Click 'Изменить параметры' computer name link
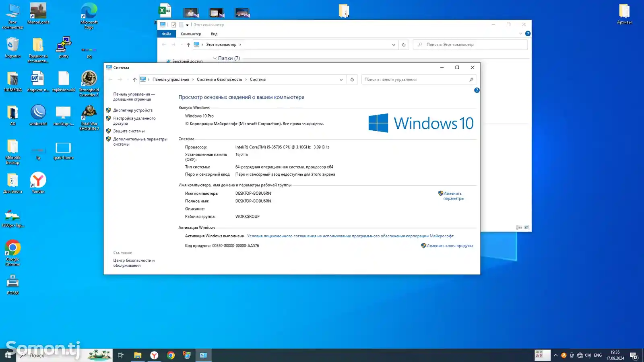Screen dimensions: 644x362 pos(454,196)
